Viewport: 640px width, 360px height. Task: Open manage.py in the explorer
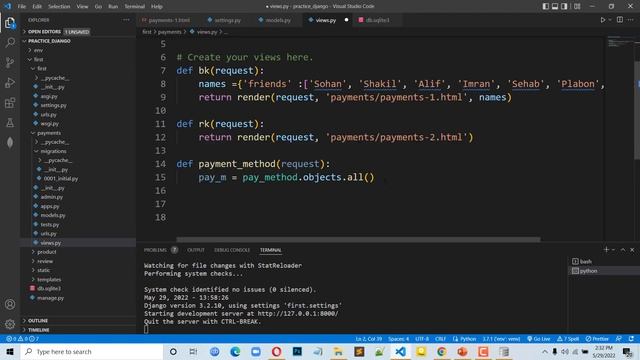click(x=78, y=298)
